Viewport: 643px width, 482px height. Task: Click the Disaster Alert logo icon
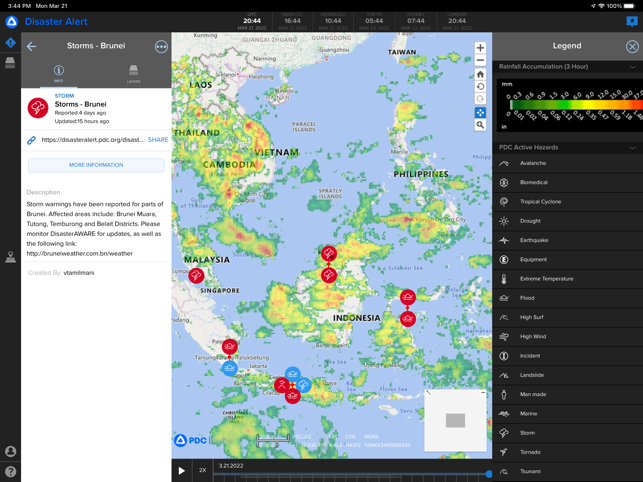coord(11,22)
